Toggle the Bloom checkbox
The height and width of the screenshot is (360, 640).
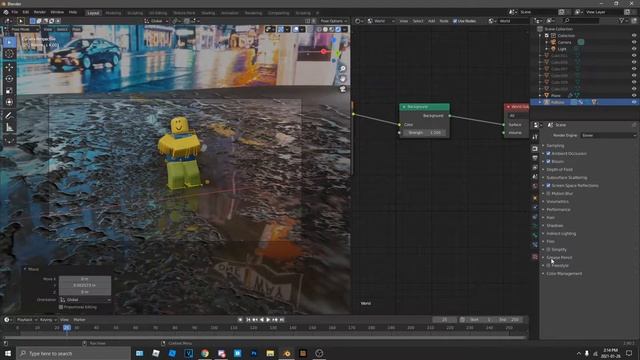coord(548,162)
